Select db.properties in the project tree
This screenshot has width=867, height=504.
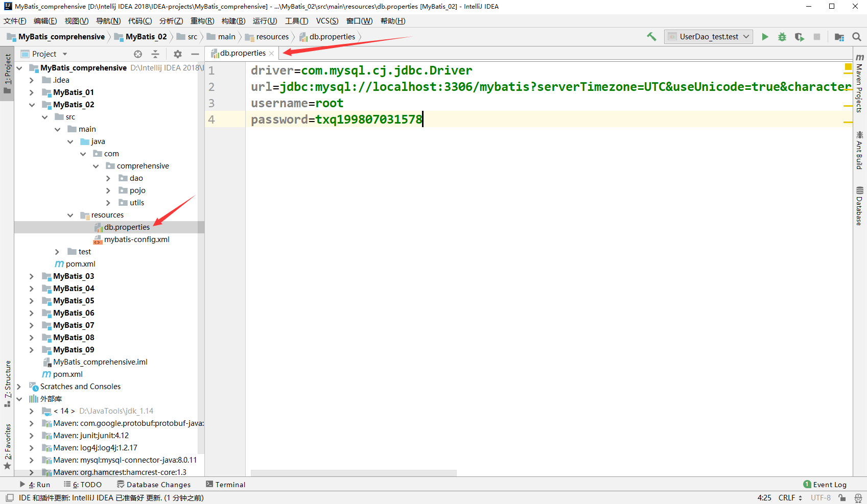127,227
